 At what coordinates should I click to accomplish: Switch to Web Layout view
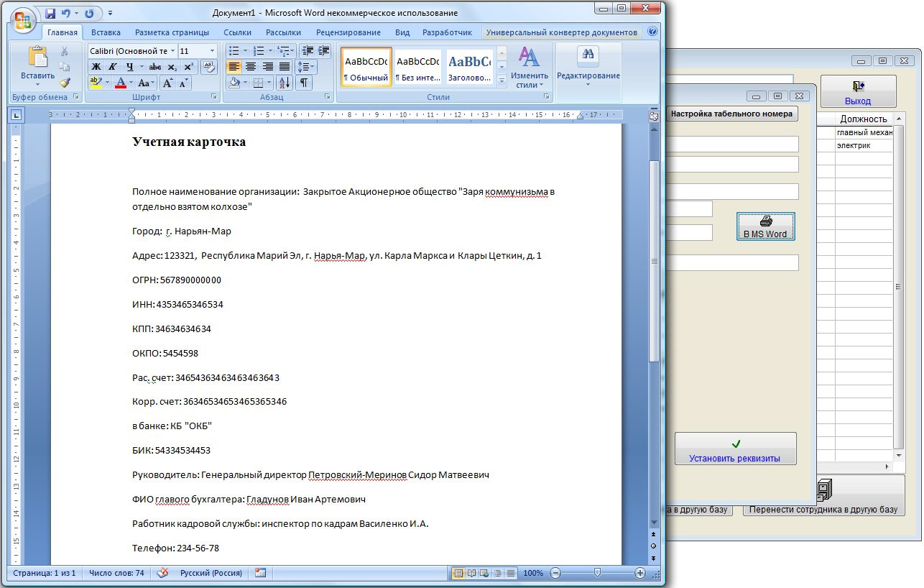[x=484, y=573]
